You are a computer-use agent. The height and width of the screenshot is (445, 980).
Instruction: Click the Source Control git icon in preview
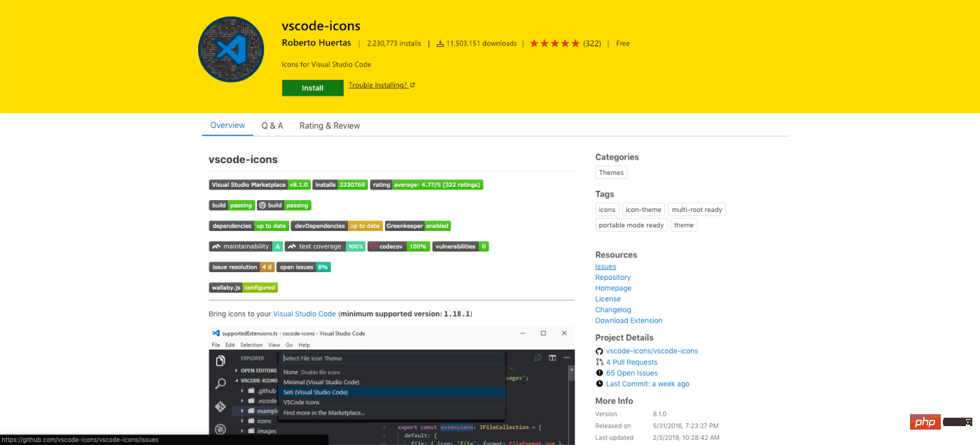pyautogui.click(x=220, y=407)
